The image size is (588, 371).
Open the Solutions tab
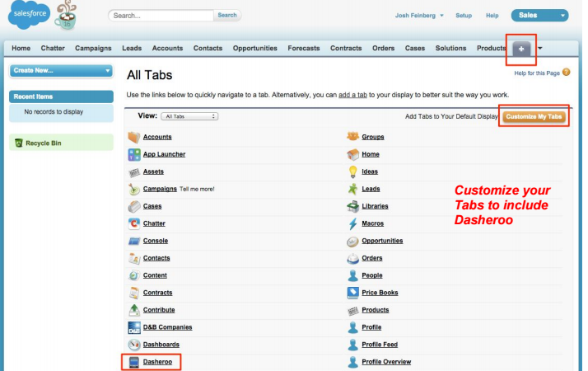[450, 48]
